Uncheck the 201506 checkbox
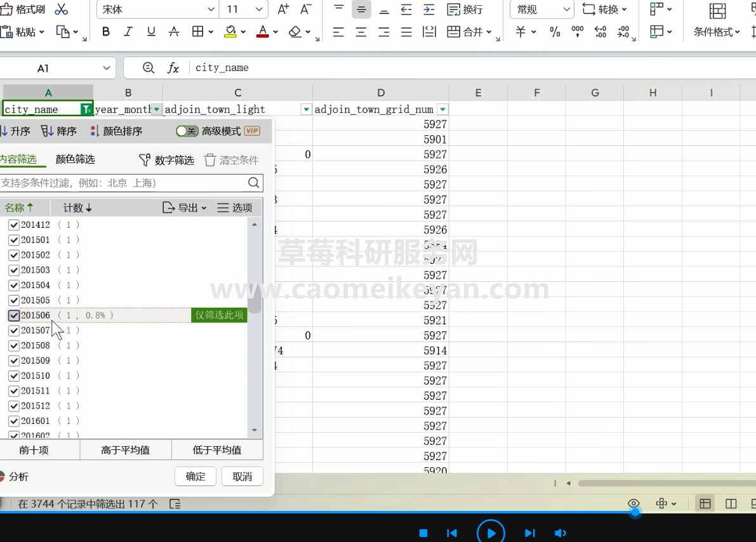This screenshot has height=542, width=756. 14,315
